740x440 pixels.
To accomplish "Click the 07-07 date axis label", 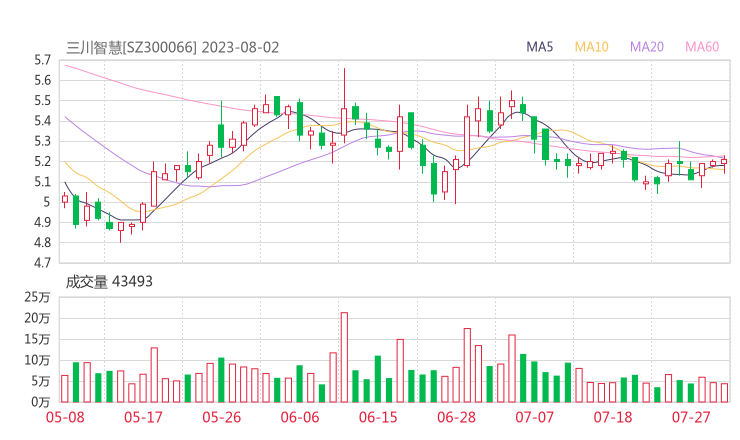I will click(x=535, y=417).
